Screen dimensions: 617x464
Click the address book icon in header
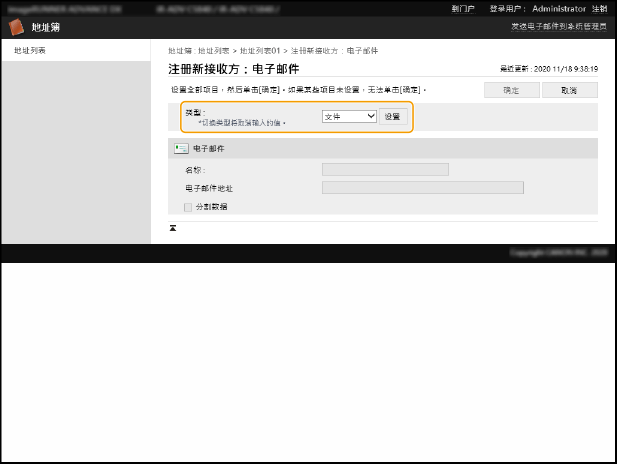tap(17, 28)
